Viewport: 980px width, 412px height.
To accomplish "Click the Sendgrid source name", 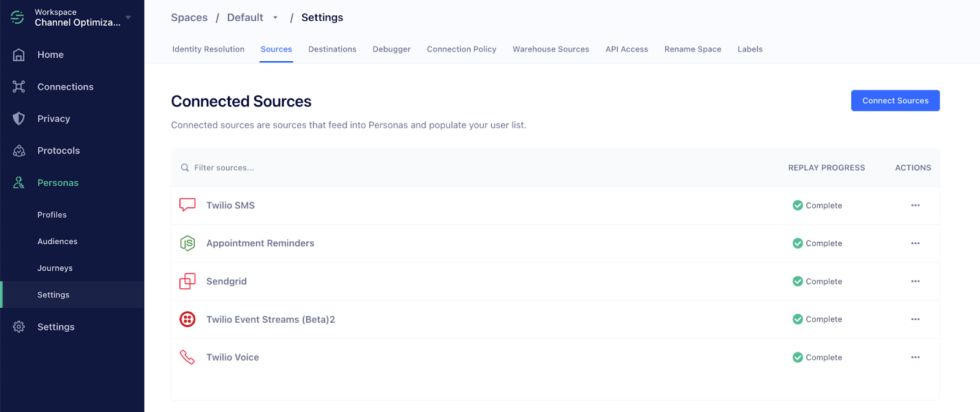I will [x=227, y=282].
